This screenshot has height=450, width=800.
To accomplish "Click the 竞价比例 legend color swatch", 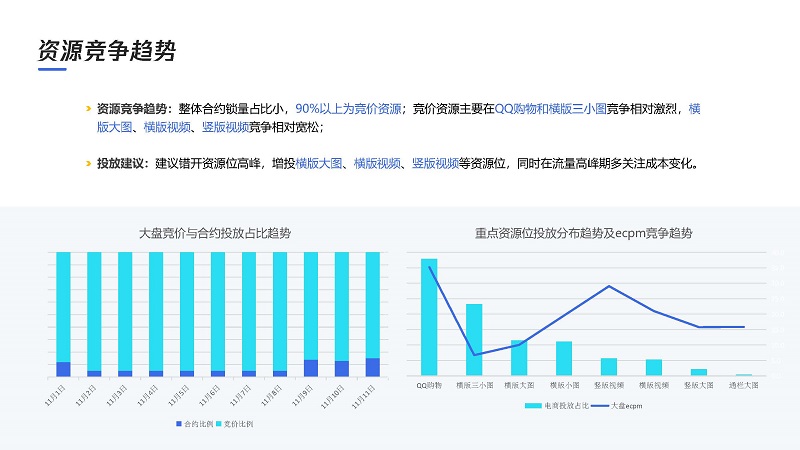I will point(219,424).
